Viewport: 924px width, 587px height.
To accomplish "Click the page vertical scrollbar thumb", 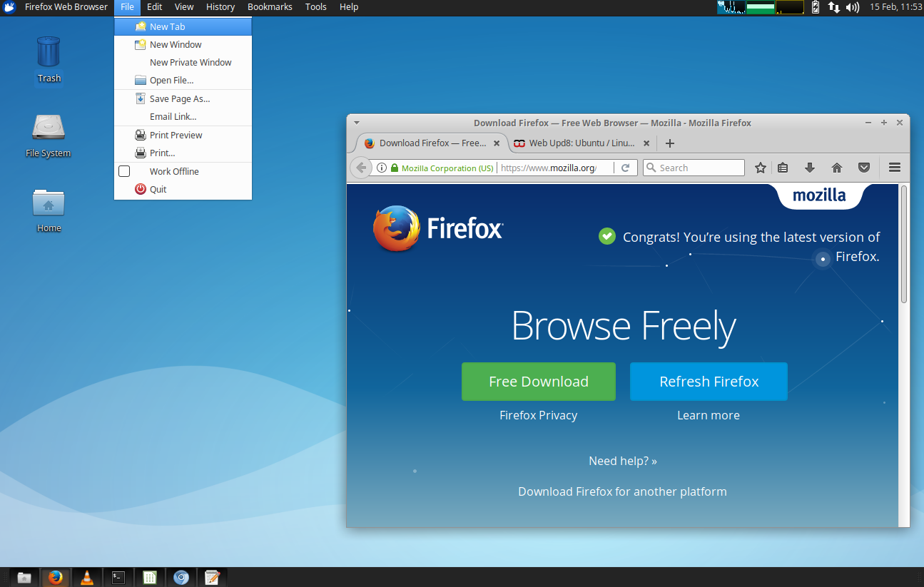I will (904, 244).
